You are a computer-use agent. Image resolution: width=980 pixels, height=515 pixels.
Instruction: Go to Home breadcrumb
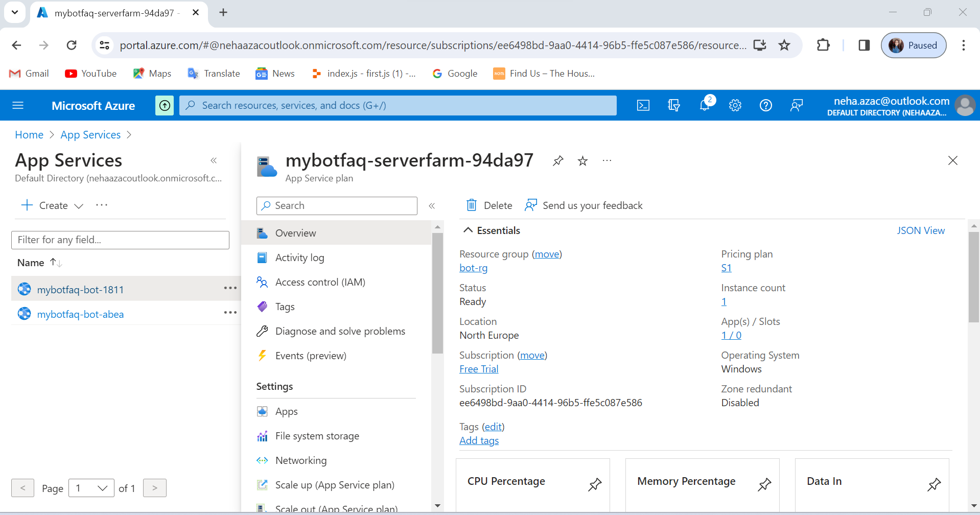click(29, 134)
